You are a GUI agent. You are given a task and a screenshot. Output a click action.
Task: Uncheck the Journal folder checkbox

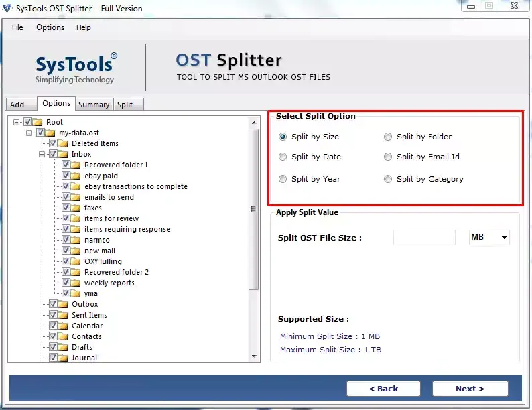click(x=53, y=357)
